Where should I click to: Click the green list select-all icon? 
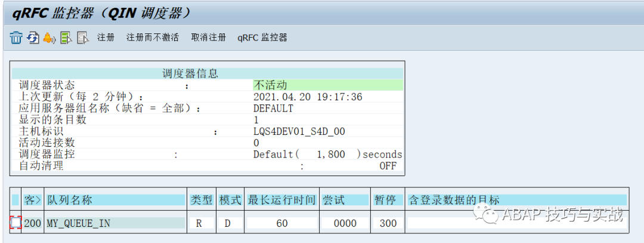(66, 38)
